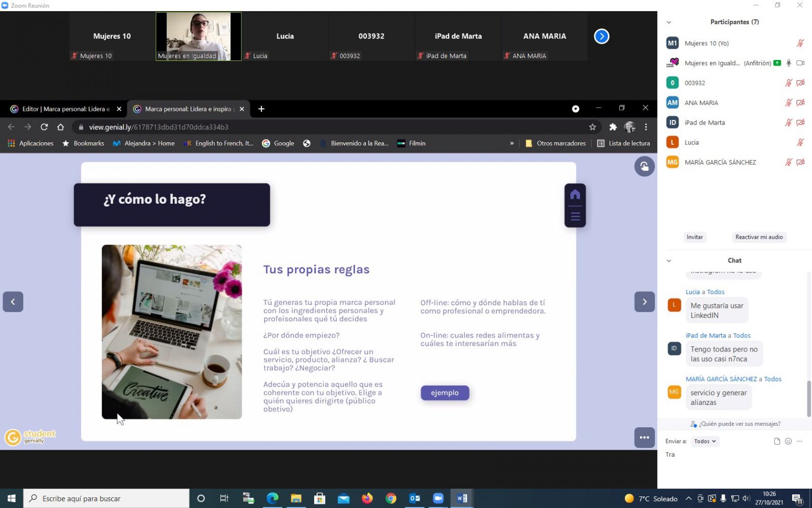Collapse the Participantes panel

[x=669, y=22]
